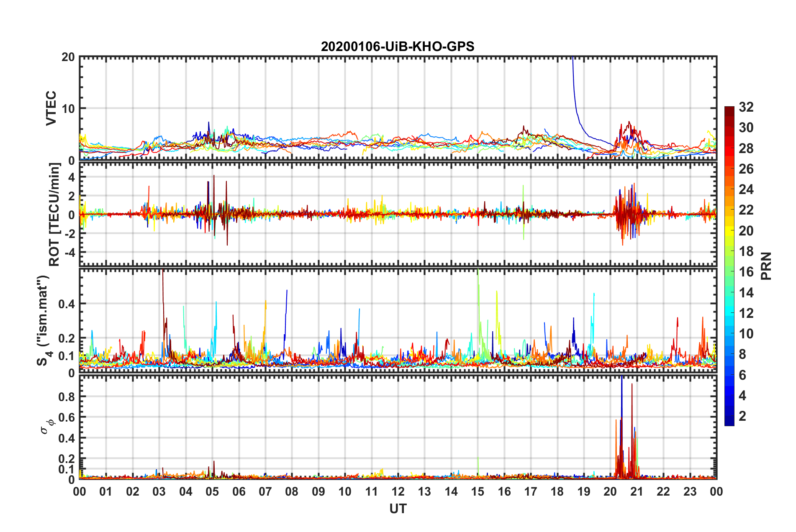Click the -2 tick on the ROT axis

[x=69, y=234]
